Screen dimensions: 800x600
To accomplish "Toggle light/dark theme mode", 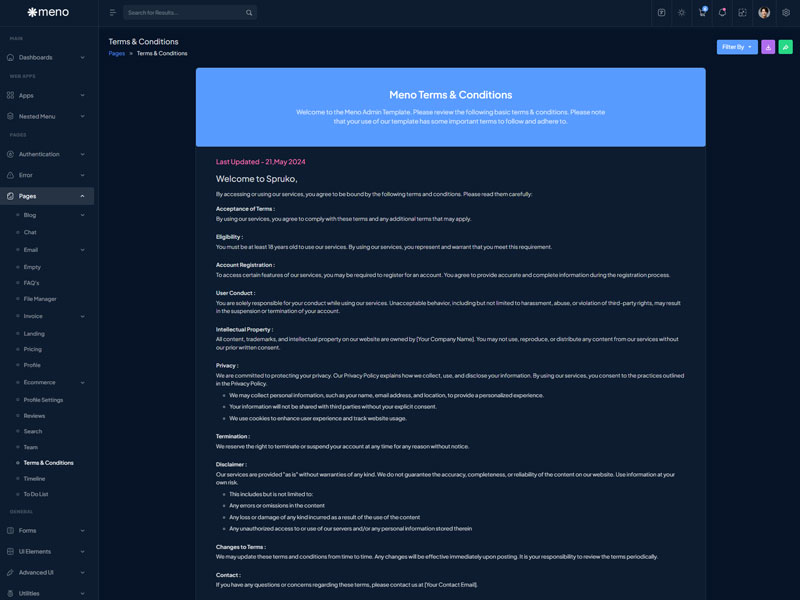I will click(682, 13).
